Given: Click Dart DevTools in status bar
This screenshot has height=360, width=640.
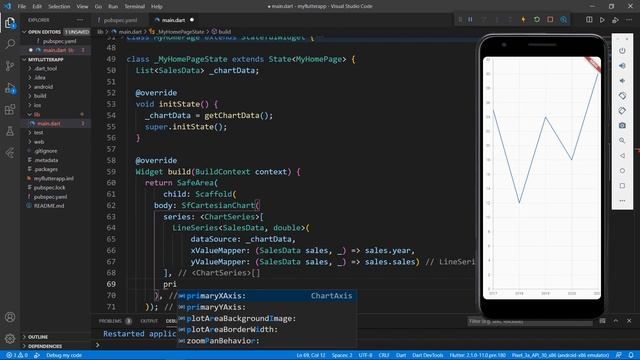Looking at the screenshot, I should pos(427,355).
